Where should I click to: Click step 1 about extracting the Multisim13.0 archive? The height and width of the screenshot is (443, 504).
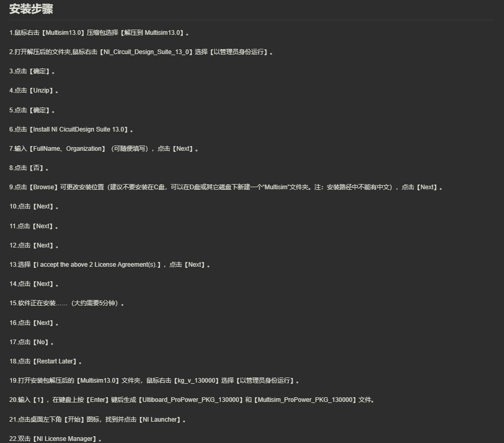(99, 33)
